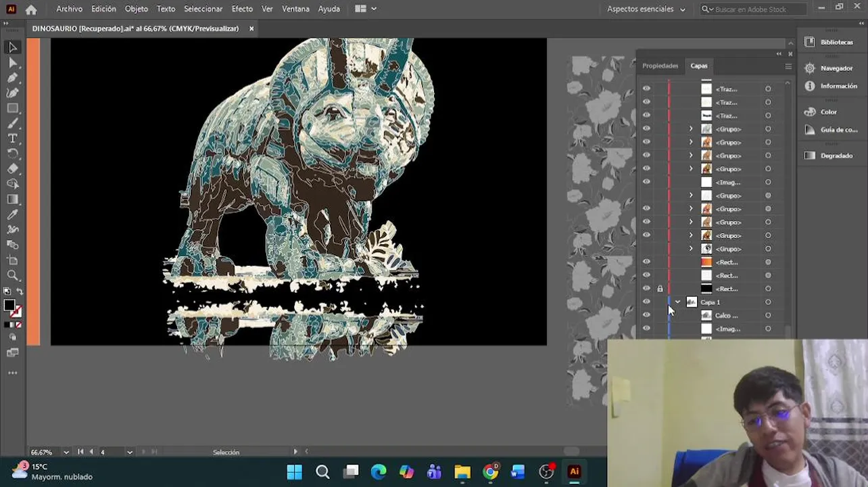Viewport: 868px width, 487px height.
Task: Open the Navegador panel
Action: (x=829, y=68)
